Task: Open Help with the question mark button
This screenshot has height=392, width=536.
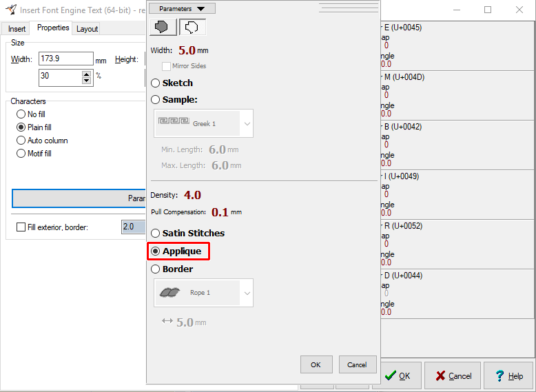Action: (508, 375)
